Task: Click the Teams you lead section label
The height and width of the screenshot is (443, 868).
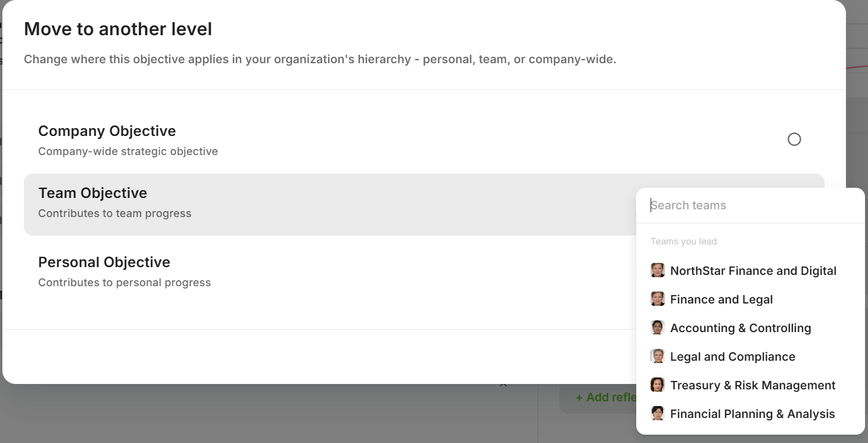Action: [683, 241]
